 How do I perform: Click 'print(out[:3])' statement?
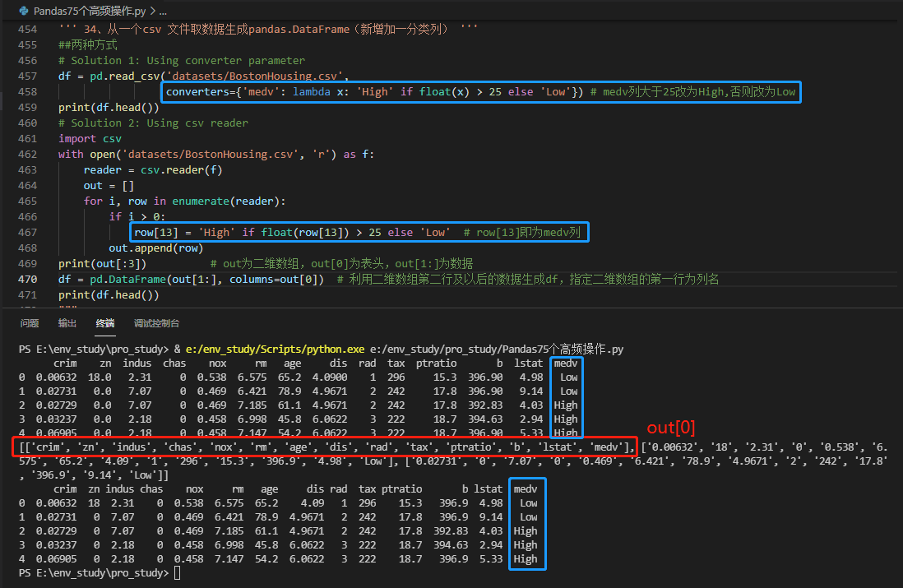click(x=103, y=263)
